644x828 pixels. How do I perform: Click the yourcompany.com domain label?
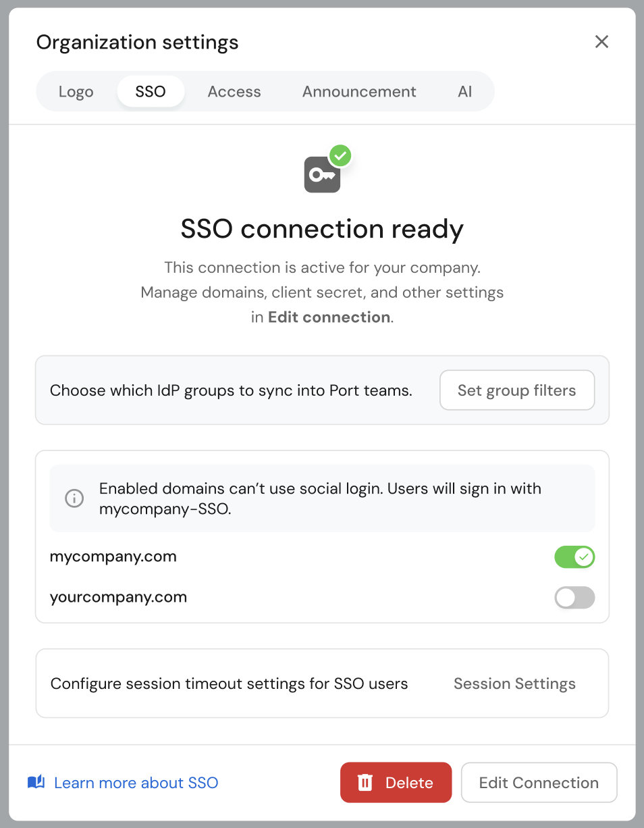click(x=118, y=598)
